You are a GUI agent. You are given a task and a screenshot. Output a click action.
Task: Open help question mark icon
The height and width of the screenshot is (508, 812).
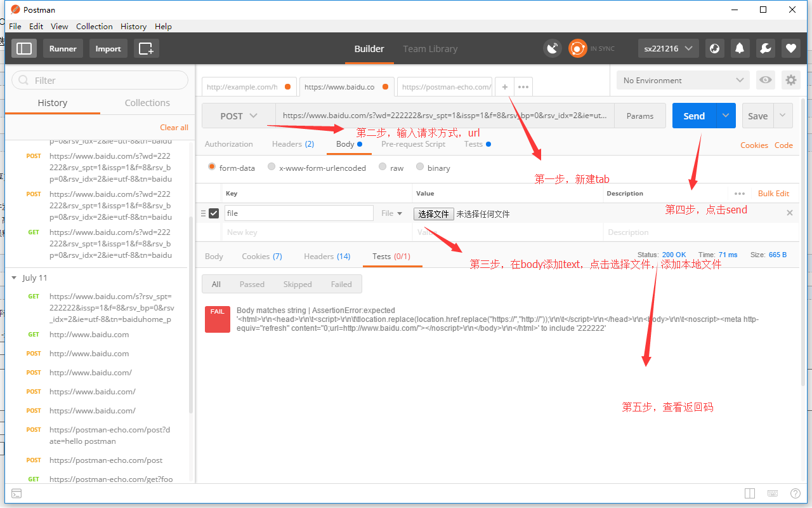pyautogui.click(x=795, y=493)
